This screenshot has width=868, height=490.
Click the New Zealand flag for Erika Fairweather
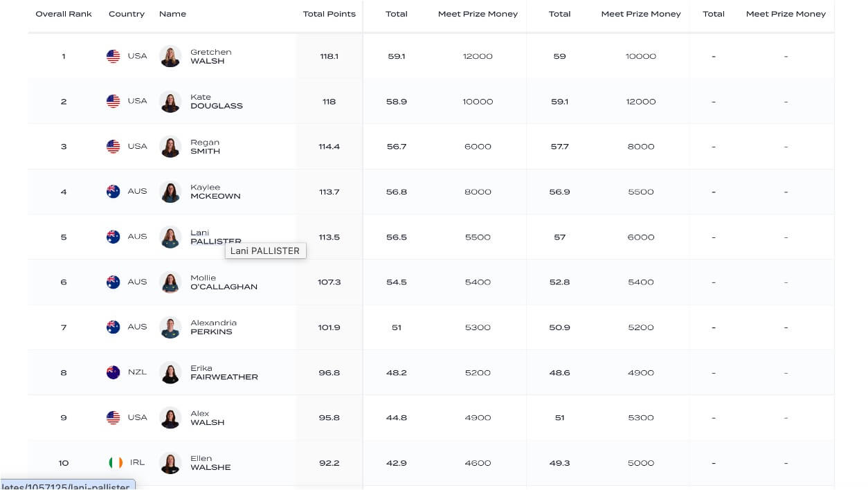(114, 372)
